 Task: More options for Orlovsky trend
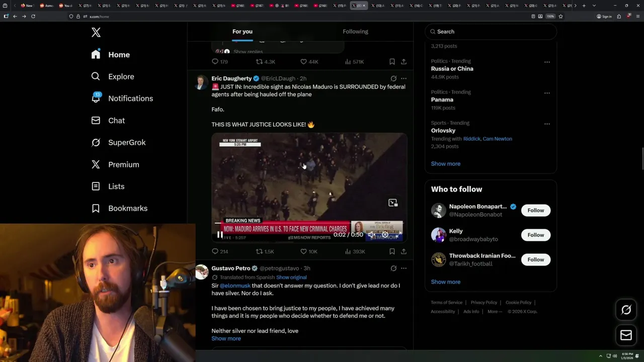(x=547, y=124)
